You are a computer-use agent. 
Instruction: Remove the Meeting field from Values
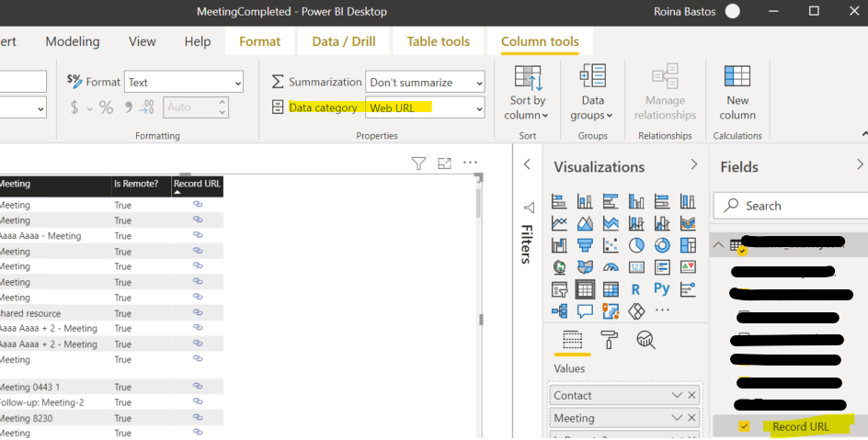(692, 418)
